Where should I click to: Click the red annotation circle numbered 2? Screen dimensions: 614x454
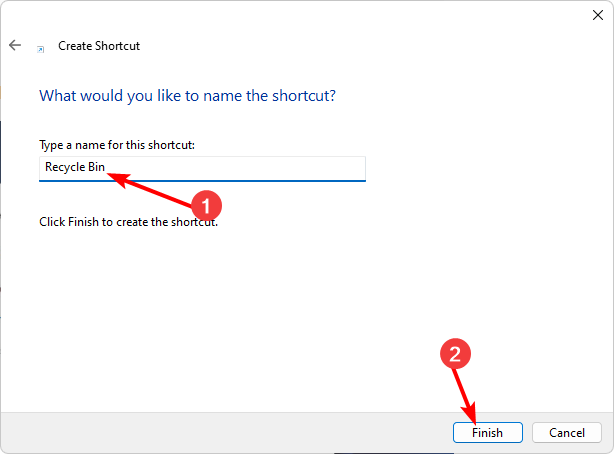click(457, 354)
